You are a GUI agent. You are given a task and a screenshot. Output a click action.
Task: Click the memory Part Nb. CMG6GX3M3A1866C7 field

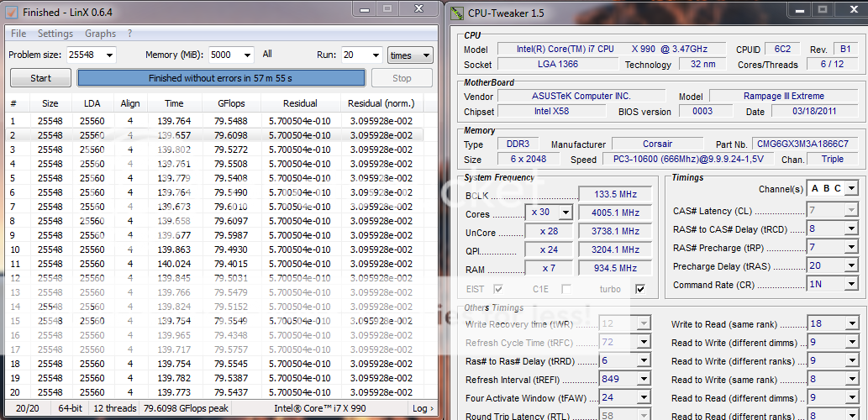pos(805,144)
